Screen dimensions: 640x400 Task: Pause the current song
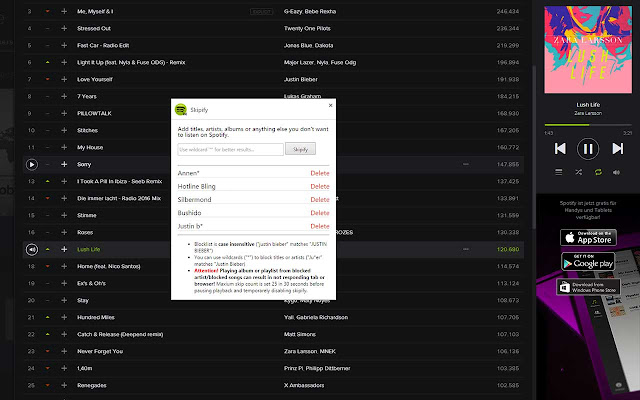coord(588,149)
